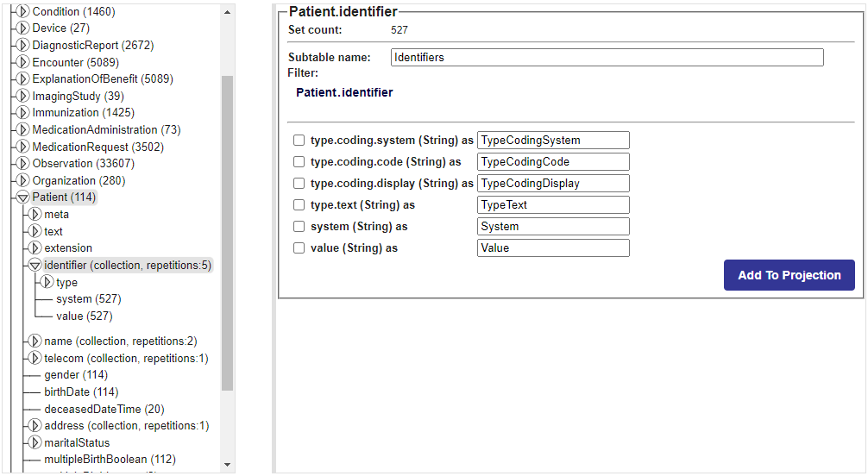Expand the type node under identifier

coord(47,282)
